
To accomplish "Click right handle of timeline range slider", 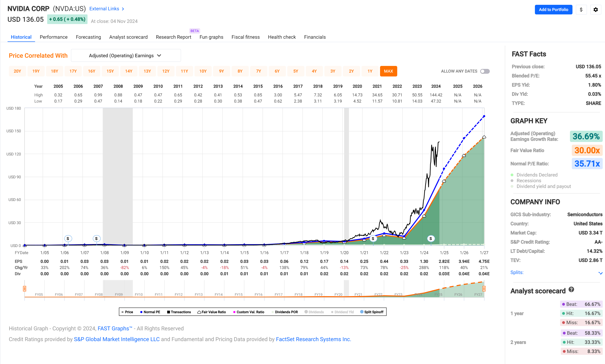I will [x=484, y=288].
